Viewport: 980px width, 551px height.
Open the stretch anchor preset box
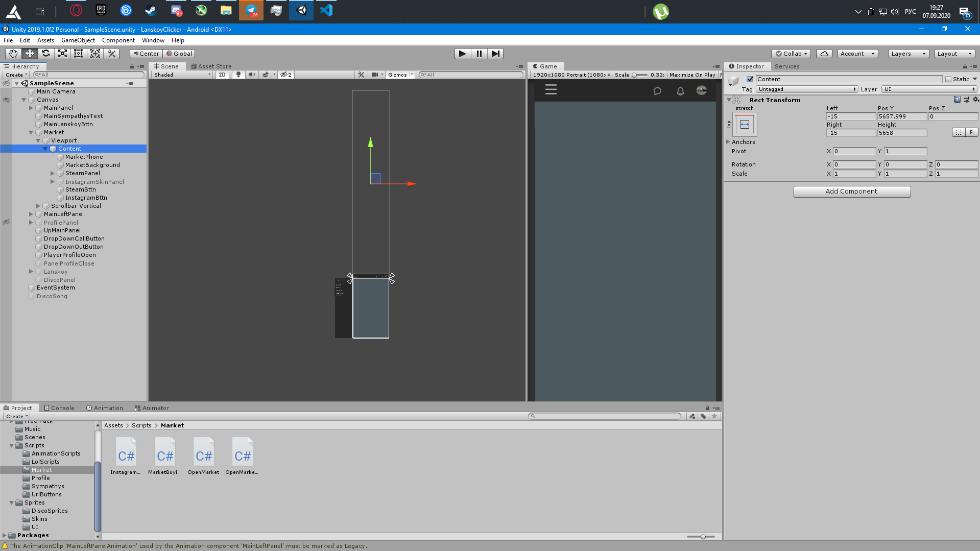point(745,124)
